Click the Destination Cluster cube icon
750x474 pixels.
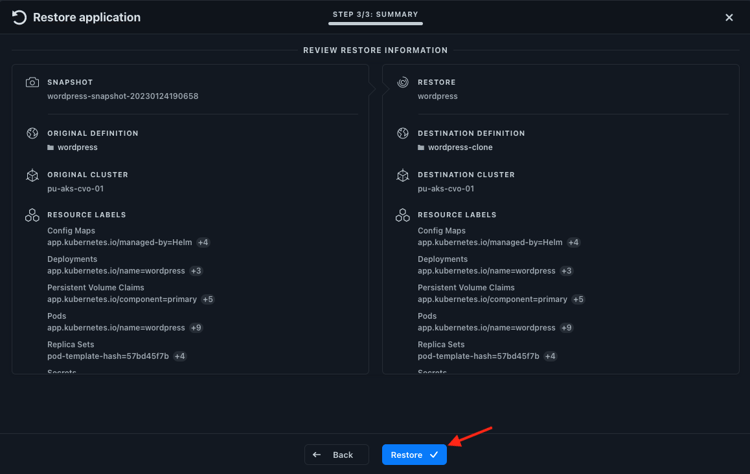pyautogui.click(x=403, y=175)
